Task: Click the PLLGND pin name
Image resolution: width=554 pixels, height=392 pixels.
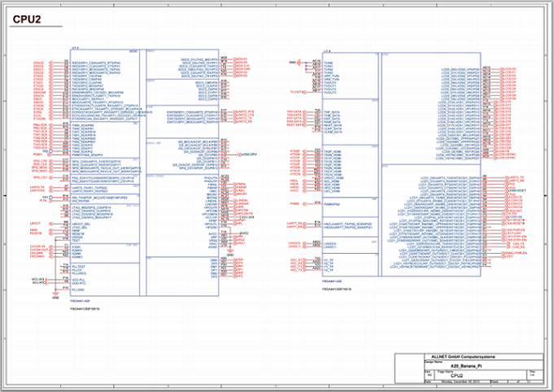Action: (x=78, y=290)
